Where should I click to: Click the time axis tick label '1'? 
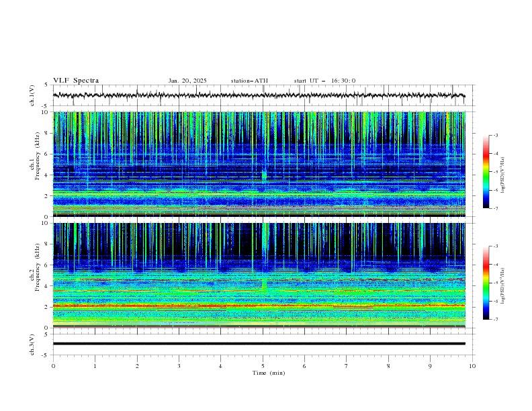tap(95, 366)
